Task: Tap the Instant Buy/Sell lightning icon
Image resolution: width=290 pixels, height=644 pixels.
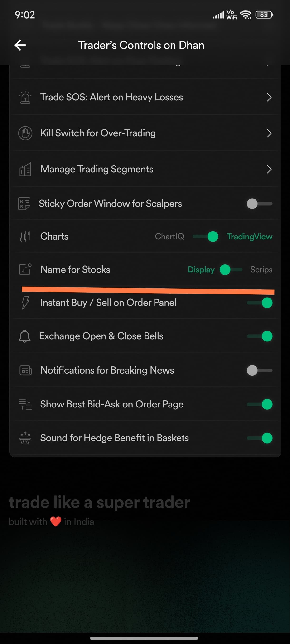Action: click(25, 303)
